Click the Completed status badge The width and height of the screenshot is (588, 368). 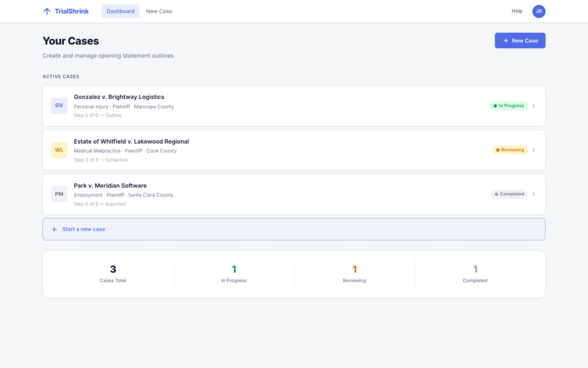point(509,194)
